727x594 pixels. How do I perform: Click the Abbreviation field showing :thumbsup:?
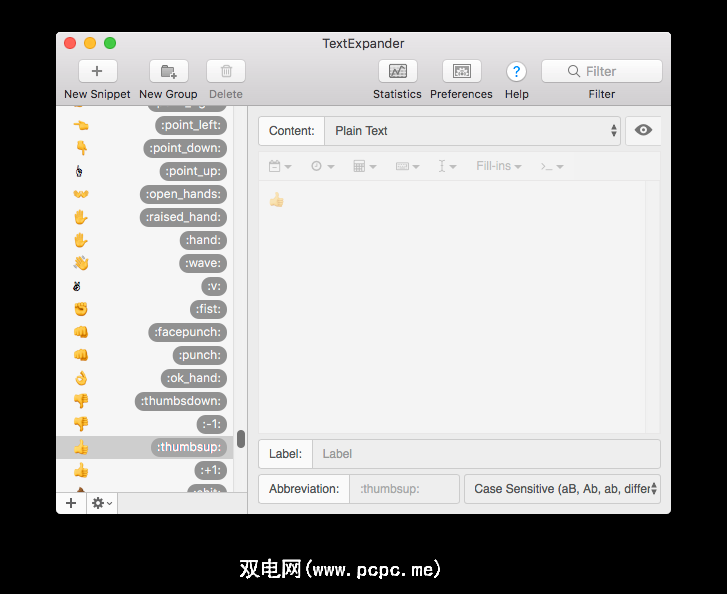[404, 489]
